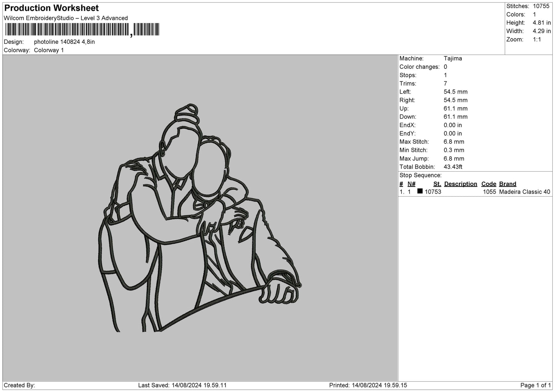Click the Right value 54.5 mm
The width and height of the screenshot is (555, 392).
pyautogui.click(x=456, y=100)
